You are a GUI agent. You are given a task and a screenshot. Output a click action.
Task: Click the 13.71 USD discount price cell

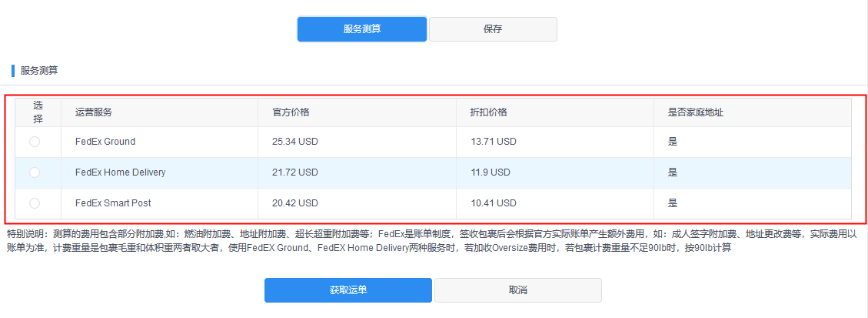pos(494,142)
